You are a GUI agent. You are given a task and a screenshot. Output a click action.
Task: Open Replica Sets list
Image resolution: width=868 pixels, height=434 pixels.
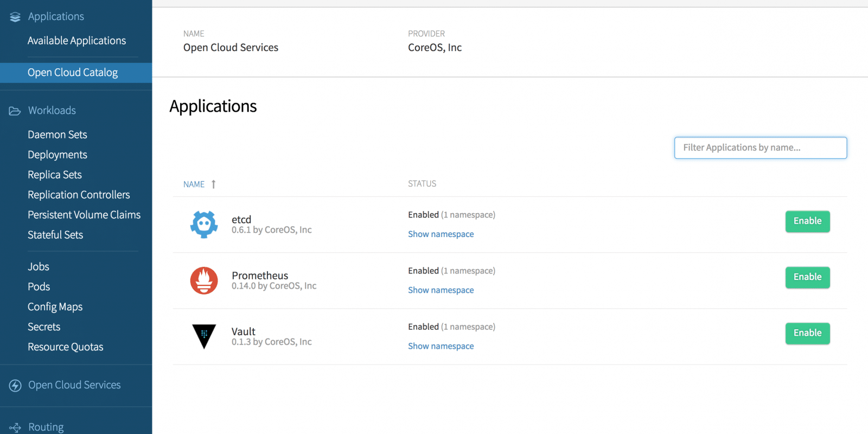(x=55, y=175)
